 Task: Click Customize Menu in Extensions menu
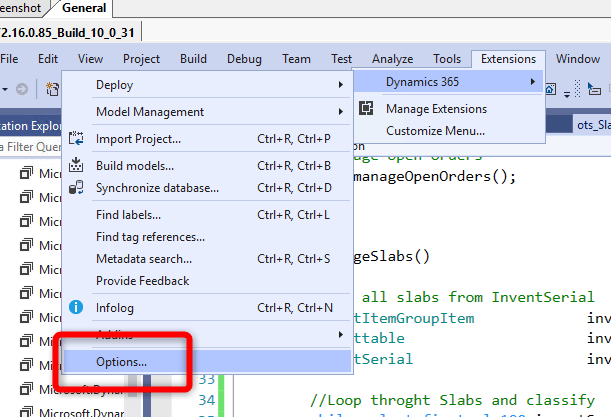pyautogui.click(x=435, y=130)
